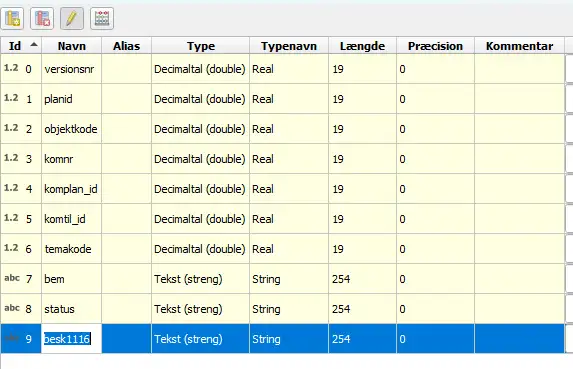Click the decimal type icon for planid
The width and height of the screenshot is (573, 369).
pyautogui.click(x=11, y=98)
